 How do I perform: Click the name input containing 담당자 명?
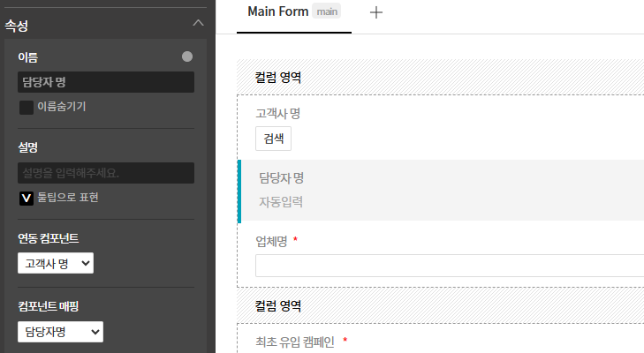pyautogui.click(x=106, y=82)
